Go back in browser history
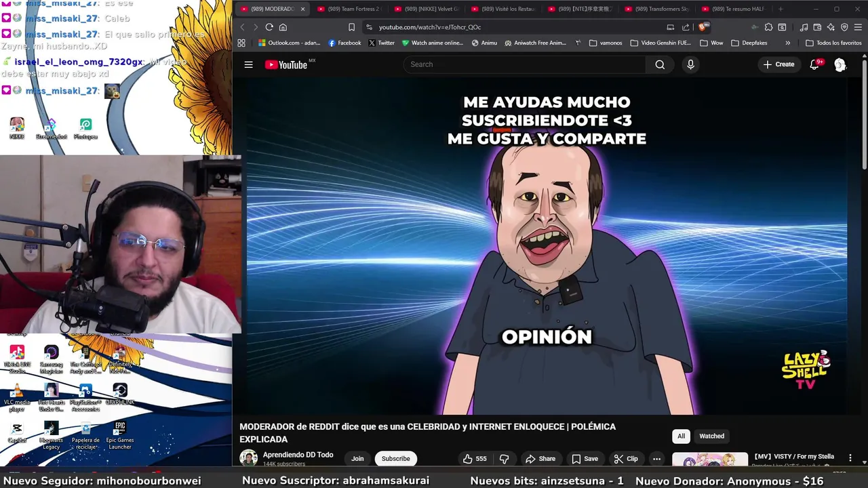868x488 pixels. click(x=242, y=27)
